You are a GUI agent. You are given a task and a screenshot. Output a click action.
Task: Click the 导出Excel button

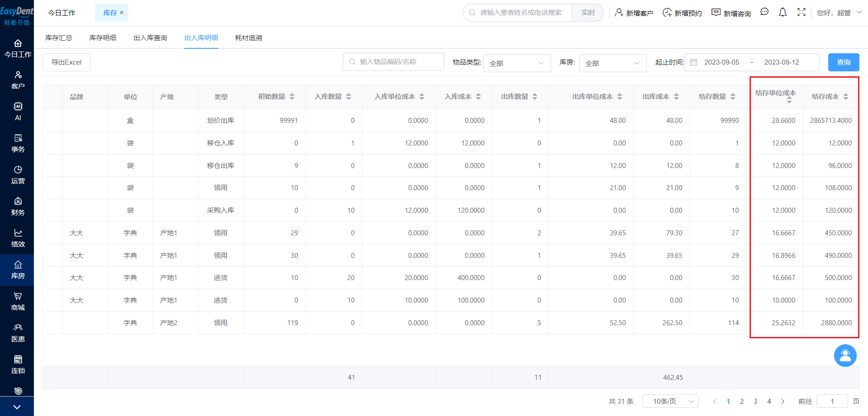tap(66, 62)
